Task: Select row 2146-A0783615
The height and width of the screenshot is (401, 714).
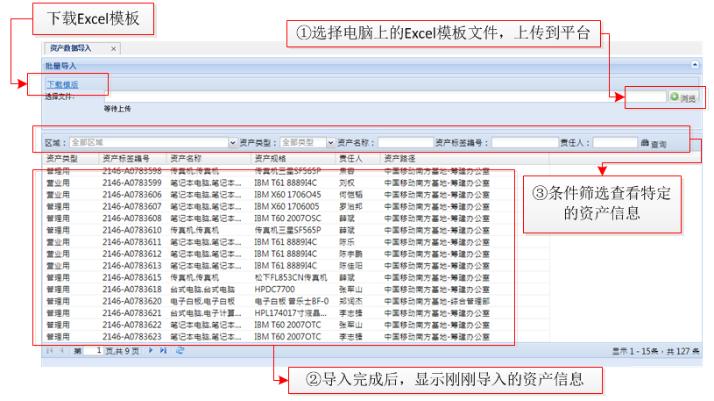Action: pos(296,278)
